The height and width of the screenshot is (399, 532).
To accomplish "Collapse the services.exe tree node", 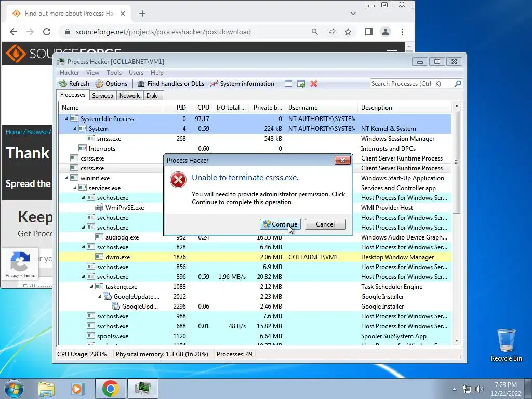I will pos(75,188).
